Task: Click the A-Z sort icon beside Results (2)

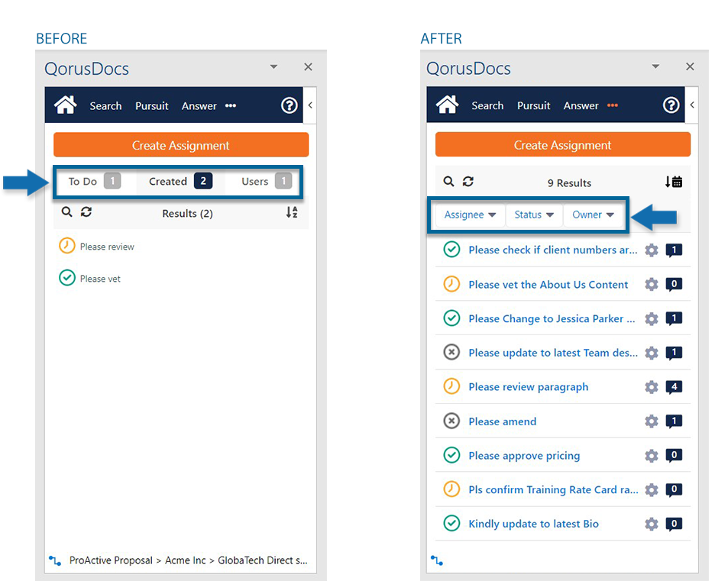Action: [292, 213]
